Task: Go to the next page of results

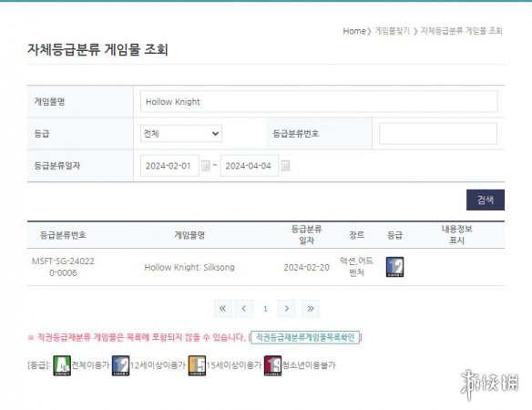Action: (286, 309)
